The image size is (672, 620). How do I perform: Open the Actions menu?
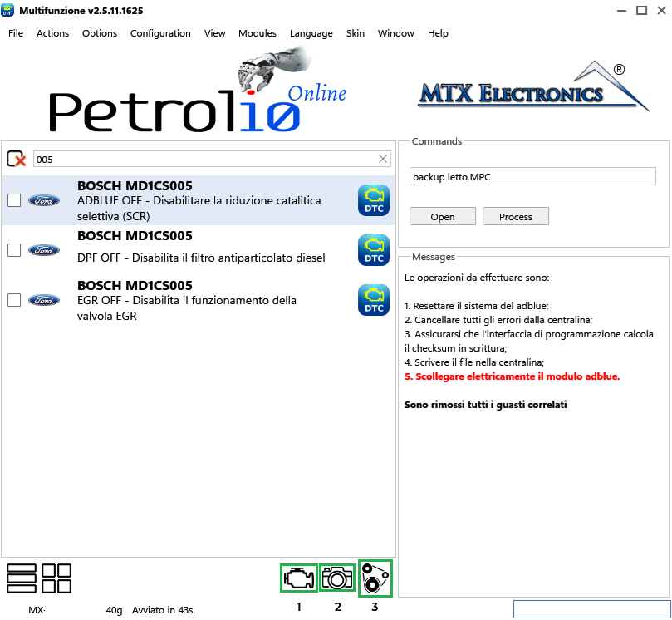(52, 33)
